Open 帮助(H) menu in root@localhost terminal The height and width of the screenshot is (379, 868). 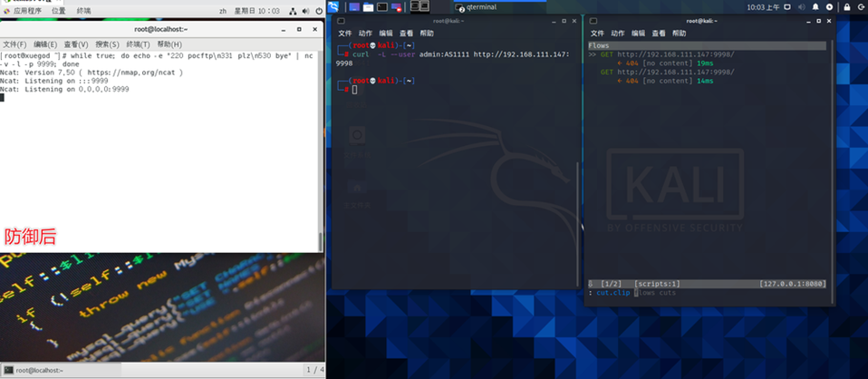tap(169, 44)
